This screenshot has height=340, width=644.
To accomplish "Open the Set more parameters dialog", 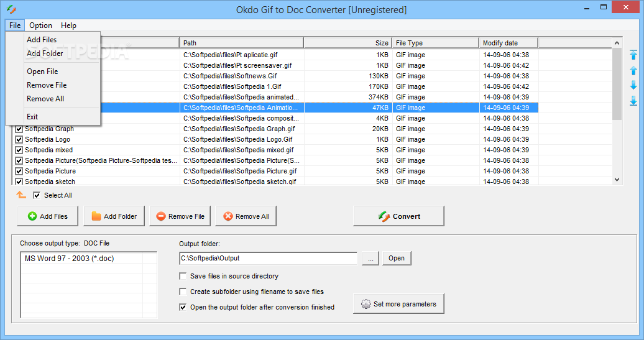I will [399, 304].
